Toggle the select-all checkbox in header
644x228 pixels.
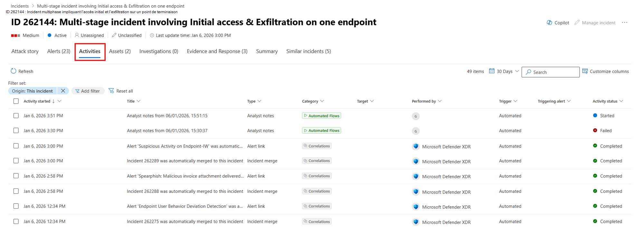16,101
